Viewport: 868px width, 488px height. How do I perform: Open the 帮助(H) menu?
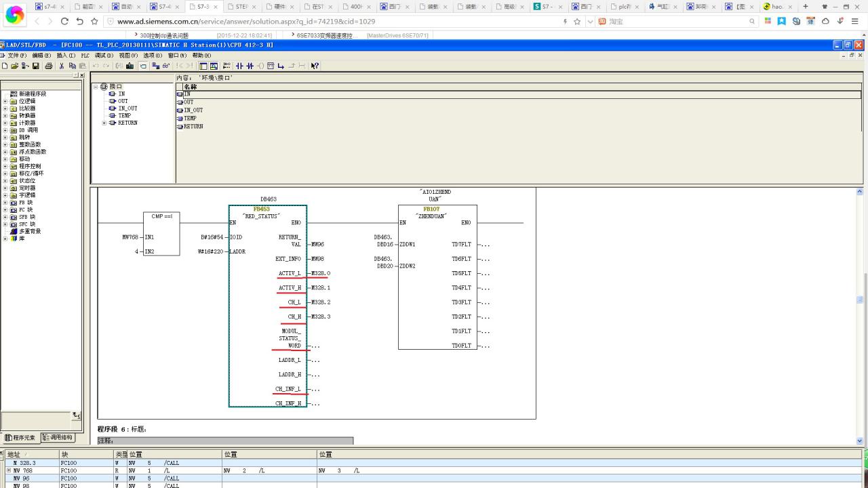[201, 56]
